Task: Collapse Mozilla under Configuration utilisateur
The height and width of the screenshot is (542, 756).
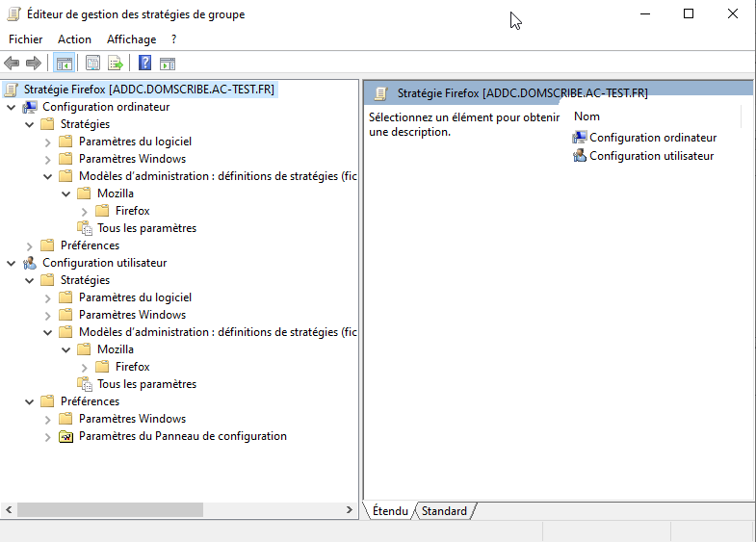Action: 66,350
